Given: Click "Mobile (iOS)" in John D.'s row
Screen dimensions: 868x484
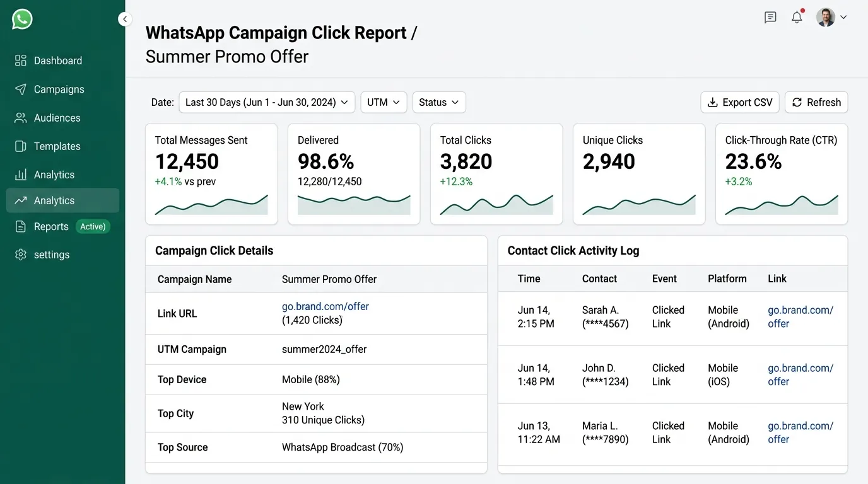Looking at the screenshot, I should pyautogui.click(x=723, y=375).
